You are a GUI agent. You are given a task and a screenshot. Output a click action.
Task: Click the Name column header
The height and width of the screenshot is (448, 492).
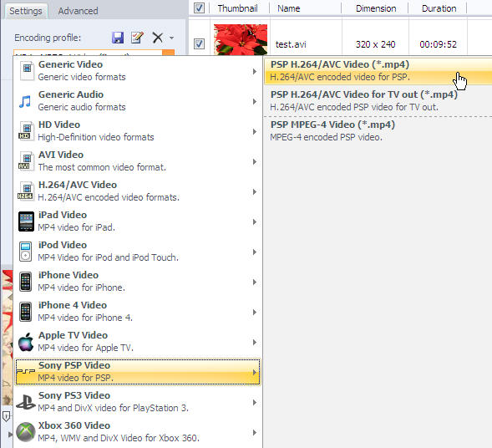point(305,8)
